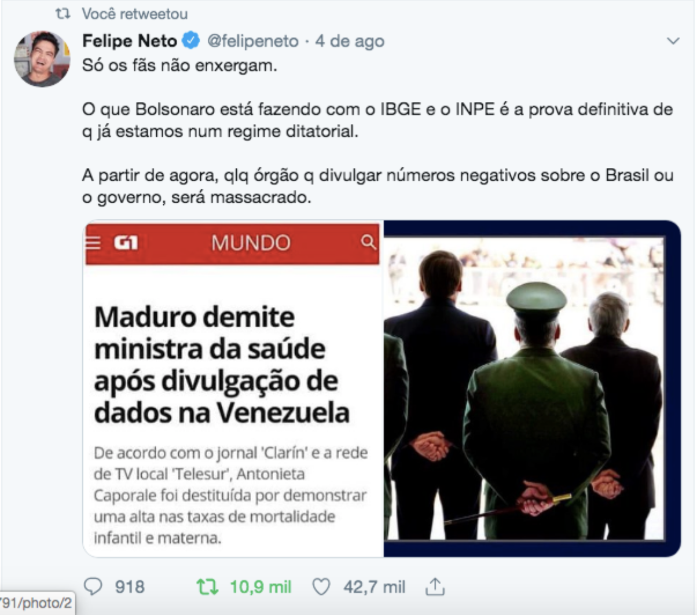Click the reply speech bubble icon
Viewport: 697px width, 616px height.
pos(93,586)
